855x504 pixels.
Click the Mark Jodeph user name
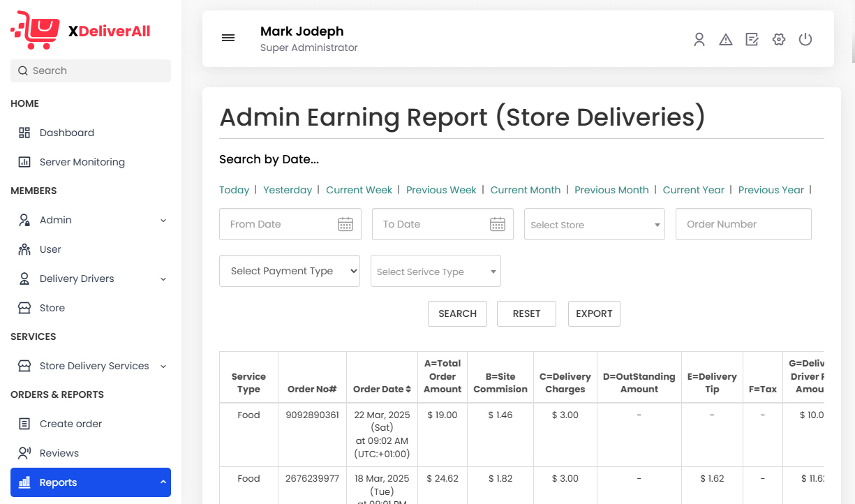coord(302,31)
